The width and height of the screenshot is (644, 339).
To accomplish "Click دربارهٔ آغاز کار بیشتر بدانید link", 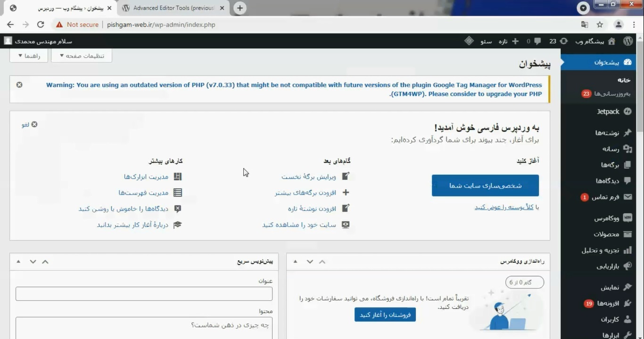I will pyautogui.click(x=132, y=225).
